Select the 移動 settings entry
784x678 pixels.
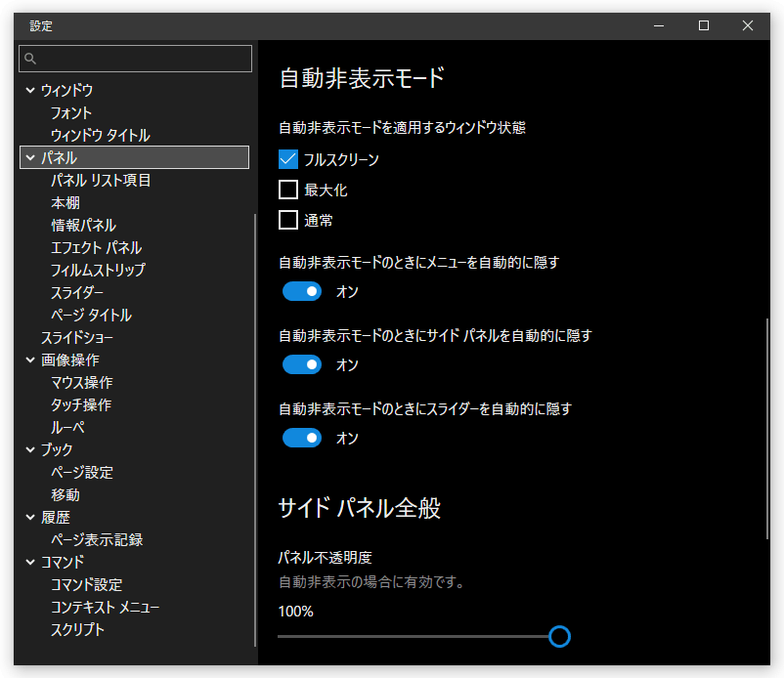65,495
